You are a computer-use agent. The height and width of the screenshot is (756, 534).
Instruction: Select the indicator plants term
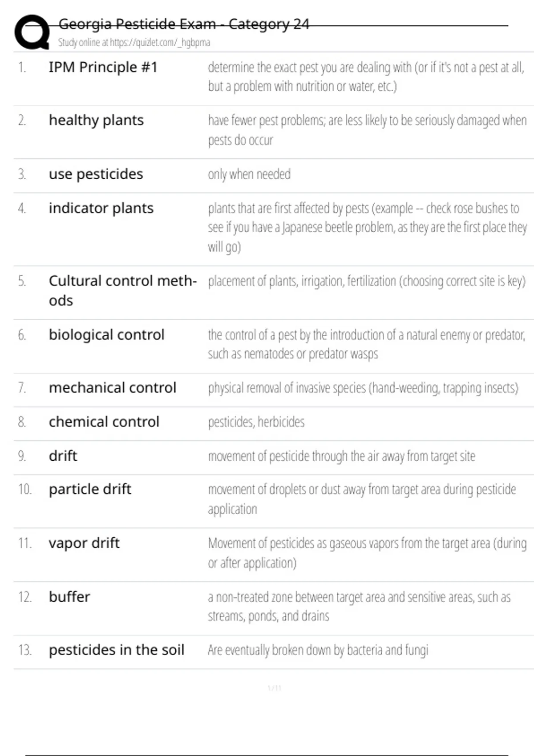pos(101,208)
